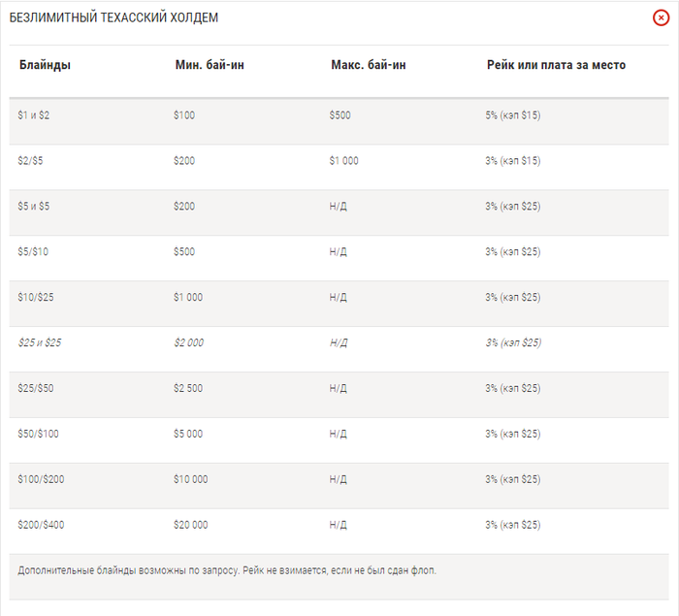This screenshot has width=679, height=616.
Task: Select the $10/$25 blinds cell
Action: pos(36,297)
